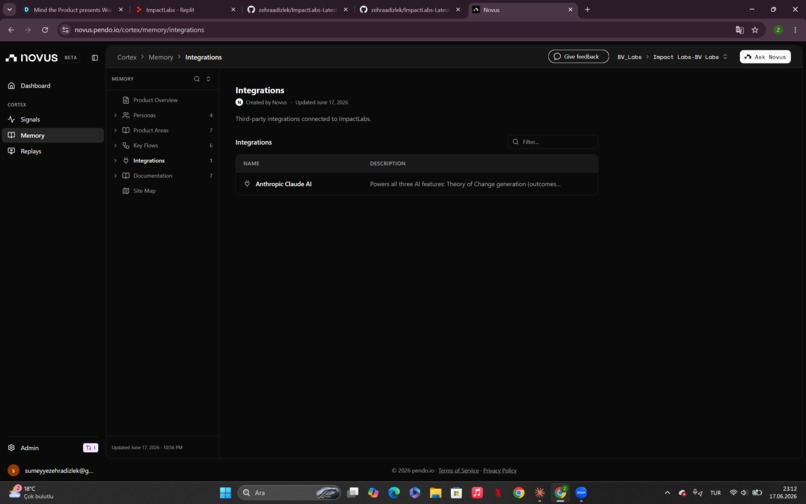Open the Impact Labs-BV Labs workspace dropdown
The height and width of the screenshot is (504, 806).
point(690,57)
